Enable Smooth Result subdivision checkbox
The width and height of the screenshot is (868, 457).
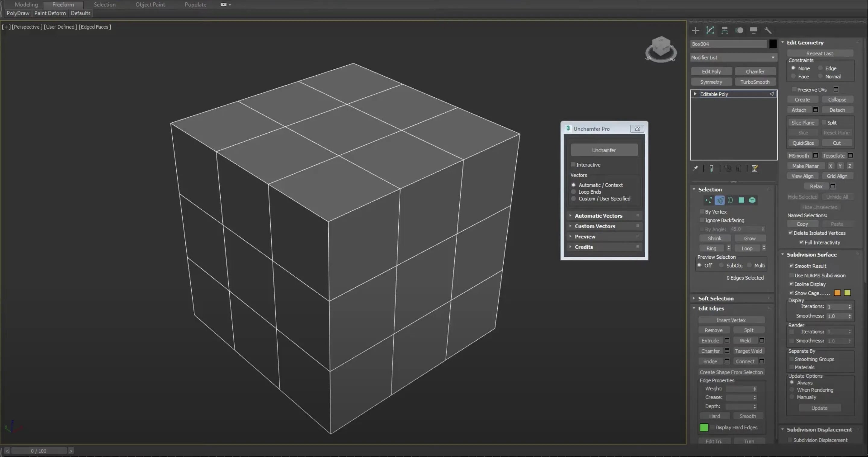[791, 266]
